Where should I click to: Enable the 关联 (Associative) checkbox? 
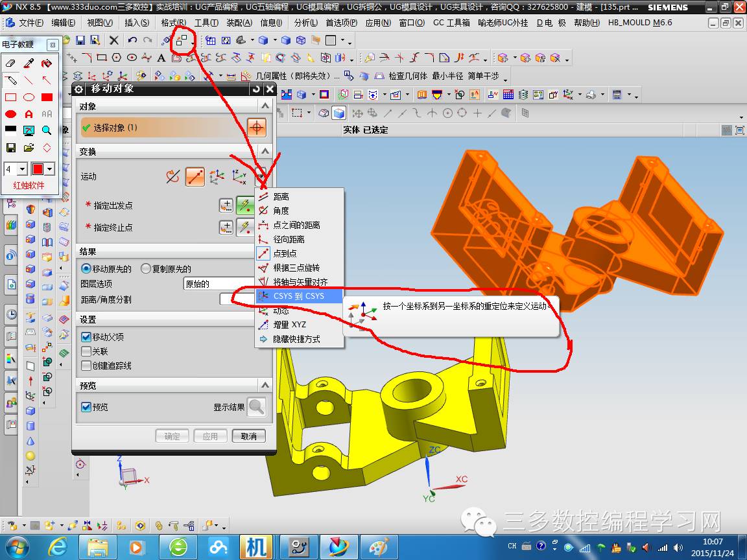[x=86, y=351]
